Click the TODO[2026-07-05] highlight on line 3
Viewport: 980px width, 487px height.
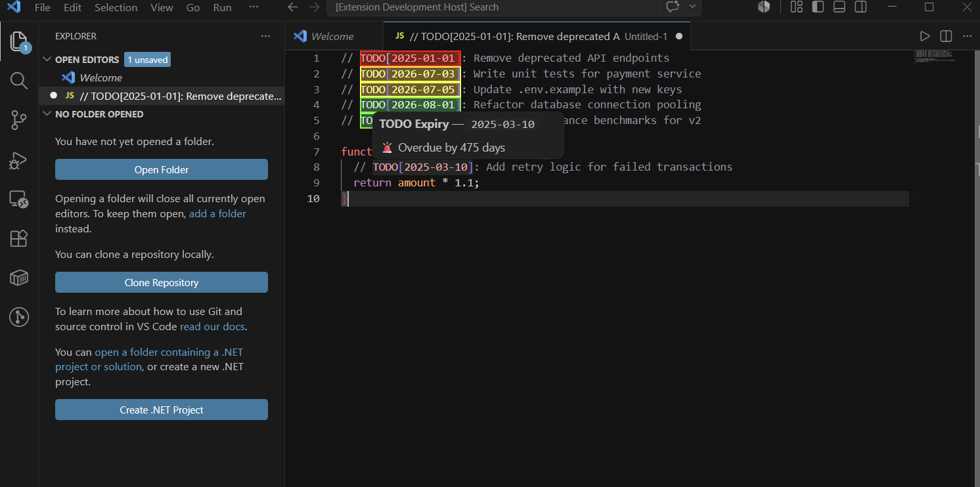coord(411,89)
